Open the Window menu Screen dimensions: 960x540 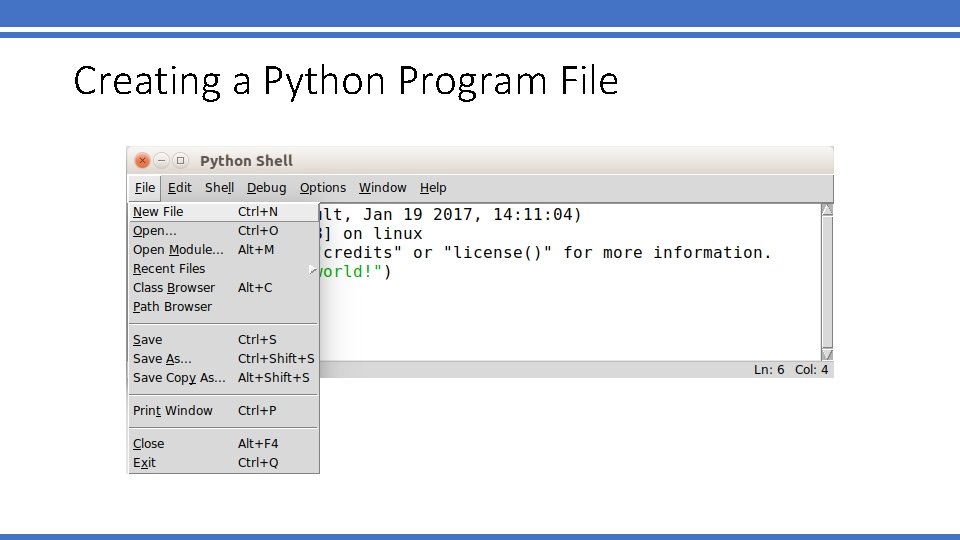click(x=382, y=188)
